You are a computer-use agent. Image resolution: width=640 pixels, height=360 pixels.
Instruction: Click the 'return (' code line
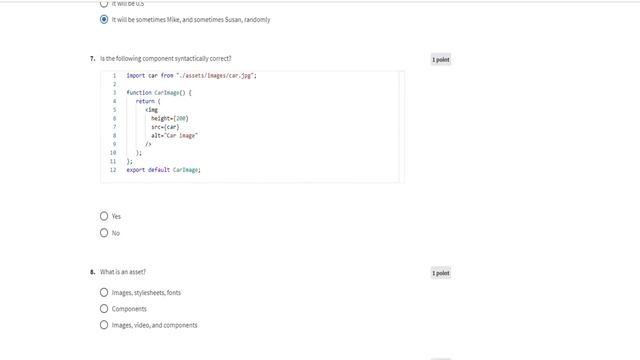[x=148, y=101]
